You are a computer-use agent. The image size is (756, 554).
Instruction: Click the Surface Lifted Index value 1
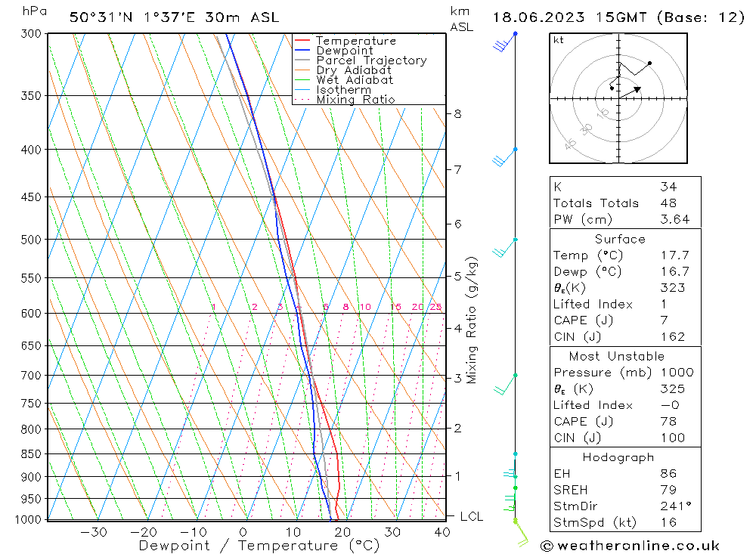[x=664, y=305]
